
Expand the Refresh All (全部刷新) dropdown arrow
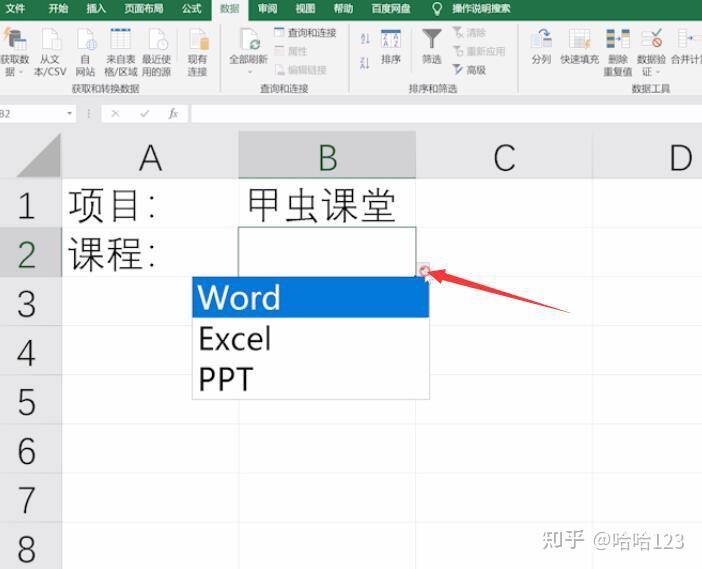coord(249,72)
